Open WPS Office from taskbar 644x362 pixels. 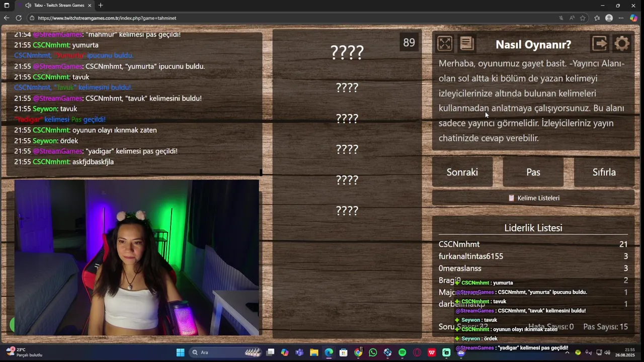(x=432, y=352)
